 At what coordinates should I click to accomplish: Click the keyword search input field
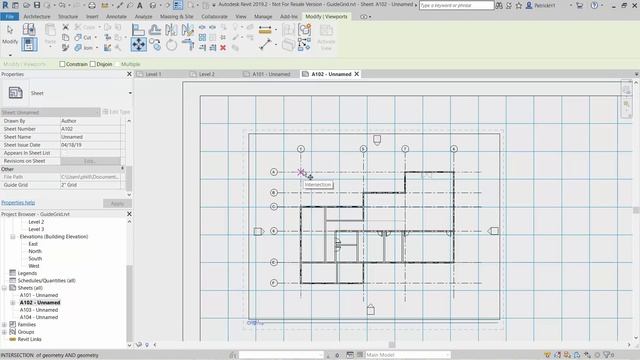click(x=456, y=5)
